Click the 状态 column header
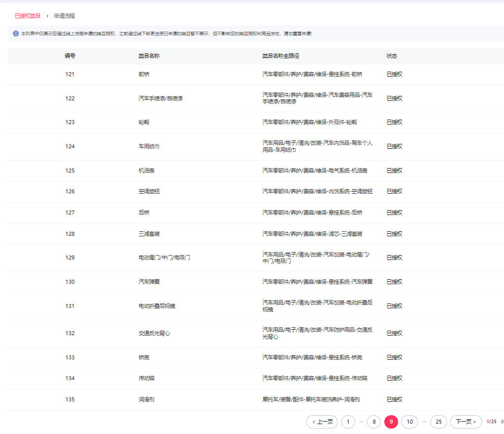 coord(392,56)
